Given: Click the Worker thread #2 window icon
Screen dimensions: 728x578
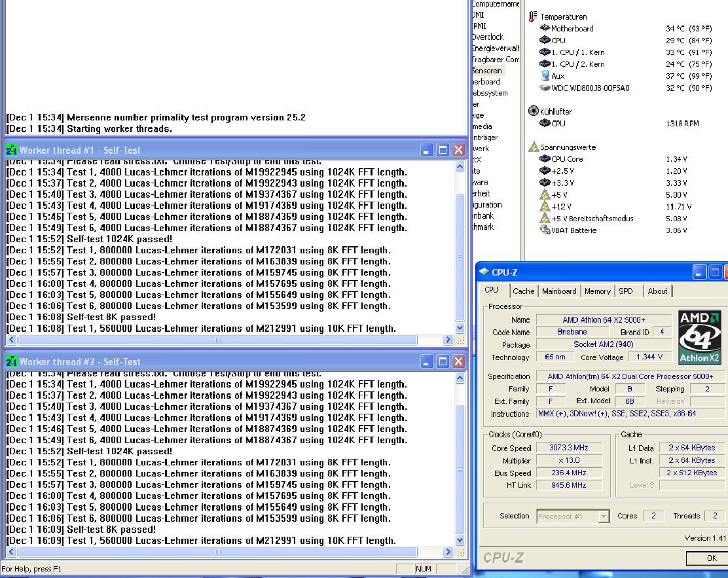Looking at the screenshot, I should tap(11, 361).
